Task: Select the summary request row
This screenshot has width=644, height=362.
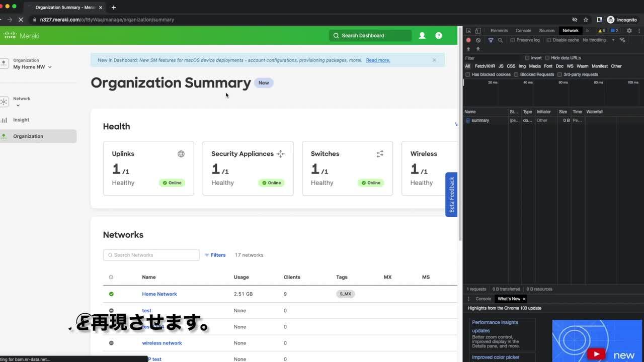Action: (553, 121)
